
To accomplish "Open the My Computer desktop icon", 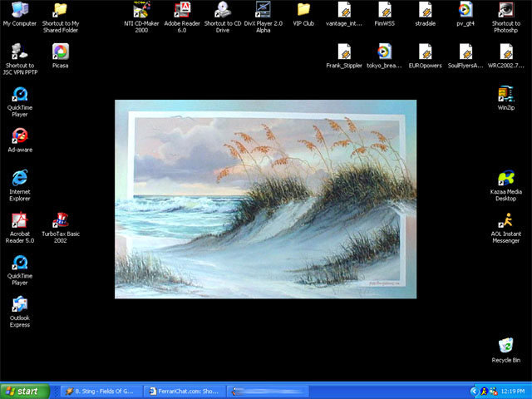I will [20, 14].
